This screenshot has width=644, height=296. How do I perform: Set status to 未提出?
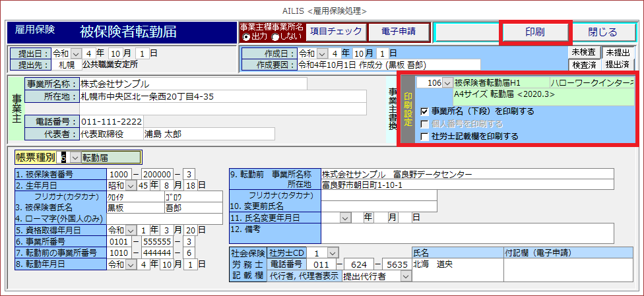618,52
